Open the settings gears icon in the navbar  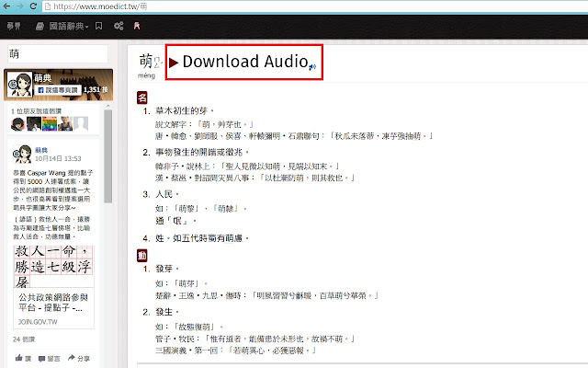pos(119,26)
